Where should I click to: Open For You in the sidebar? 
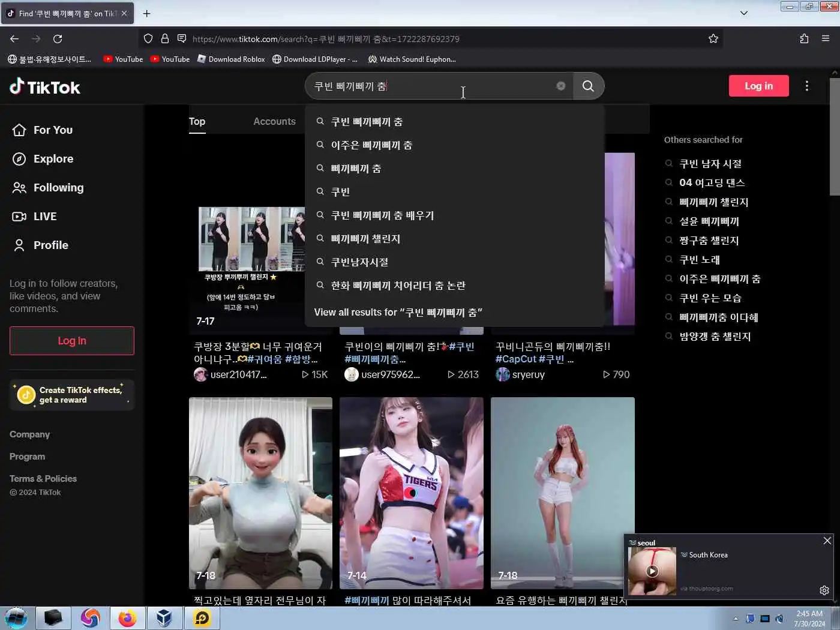click(x=42, y=130)
